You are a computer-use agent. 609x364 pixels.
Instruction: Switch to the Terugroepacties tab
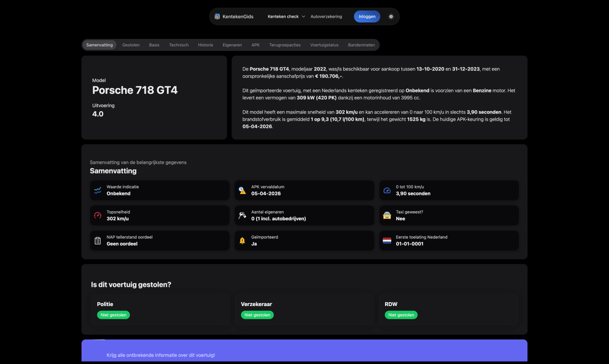[x=285, y=45]
